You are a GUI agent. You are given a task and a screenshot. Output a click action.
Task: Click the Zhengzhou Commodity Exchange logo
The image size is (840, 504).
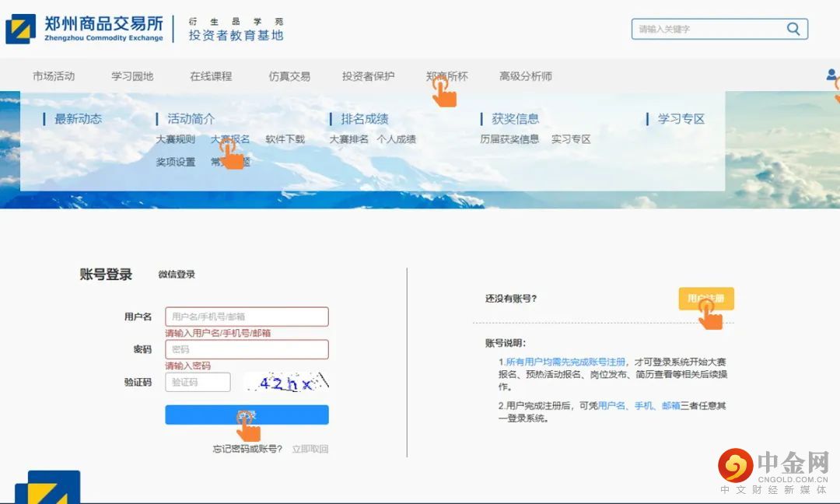(x=85, y=29)
